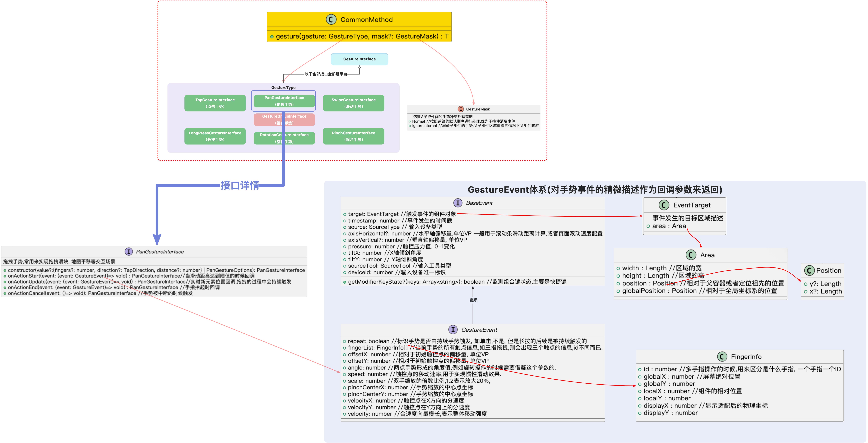Click the width : Length field in Area
This screenshot has width=868, height=443.
point(659,268)
